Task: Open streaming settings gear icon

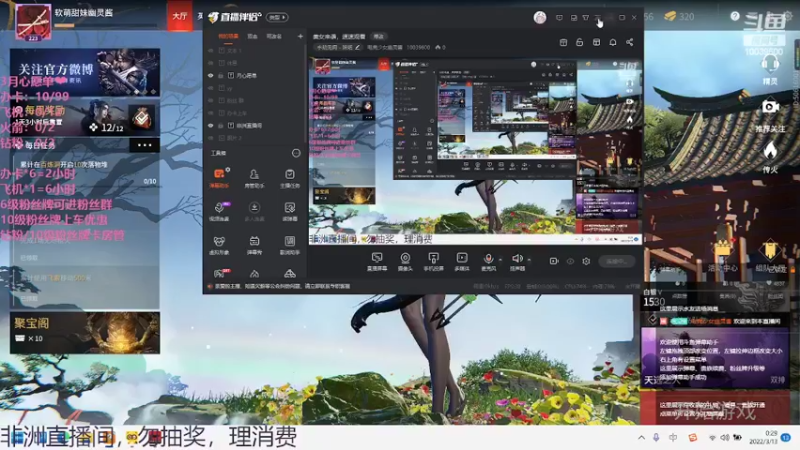Action: [586, 261]
